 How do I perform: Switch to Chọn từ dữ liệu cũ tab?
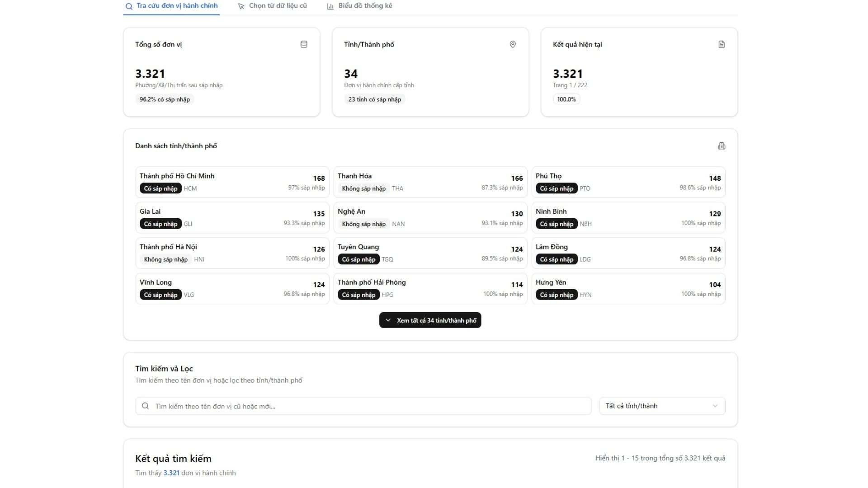[x=278, y=6]
